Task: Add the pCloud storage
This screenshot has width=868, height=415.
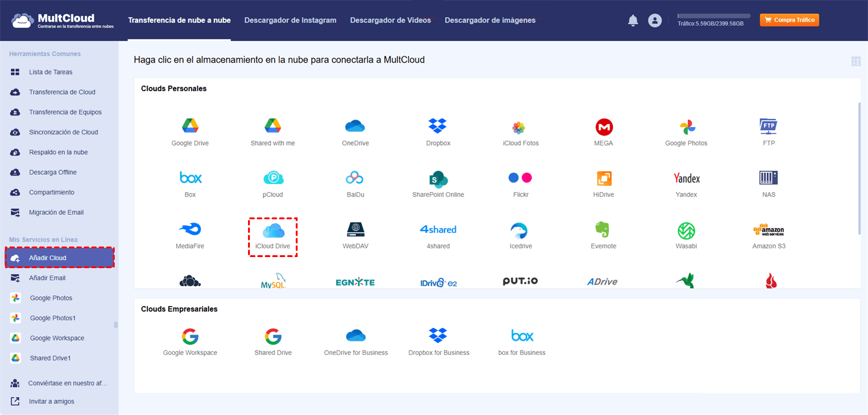Action: (273, 178)
